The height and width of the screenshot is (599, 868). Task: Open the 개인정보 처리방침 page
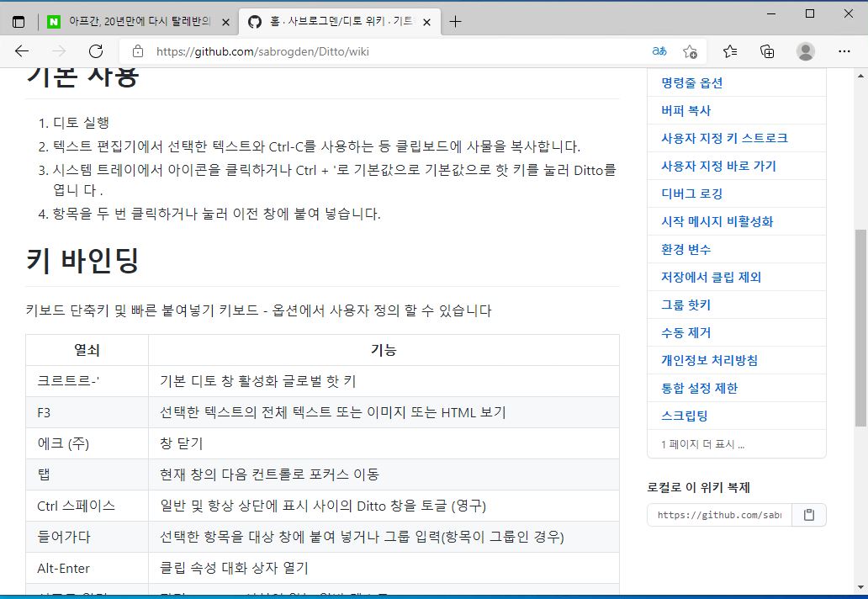pyautogui.click(x=710, y=360)
